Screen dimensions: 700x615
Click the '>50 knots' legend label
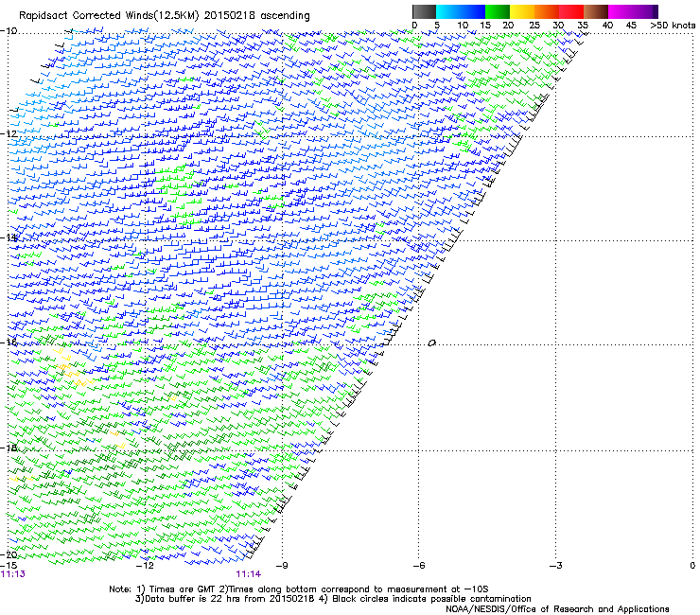(673, 26)
